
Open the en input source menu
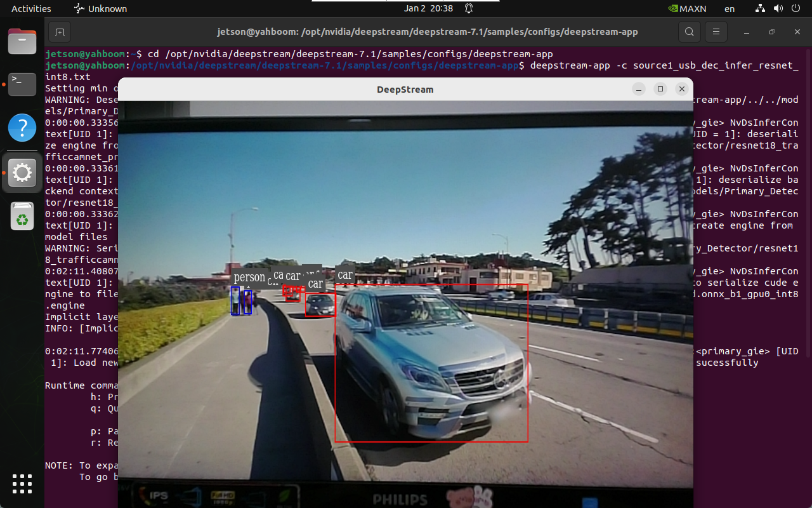point(730,9)
